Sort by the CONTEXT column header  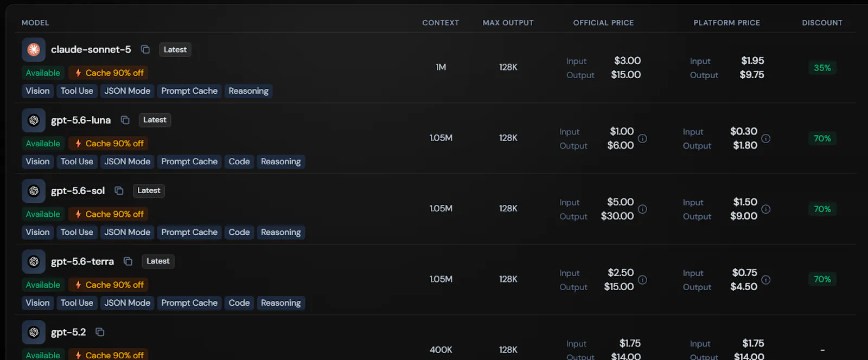441,23
